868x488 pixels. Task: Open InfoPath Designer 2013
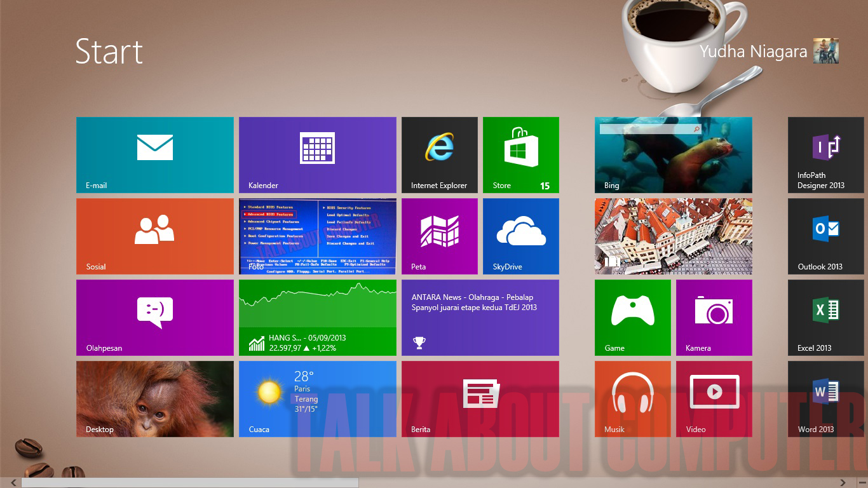pyautogui.click(x=825, y=154)
